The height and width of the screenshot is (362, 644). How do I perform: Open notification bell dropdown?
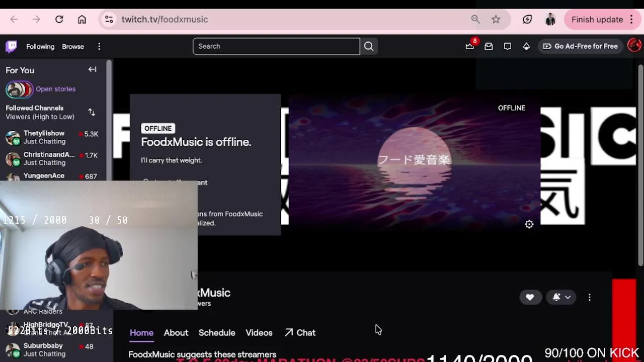[561, 297]
